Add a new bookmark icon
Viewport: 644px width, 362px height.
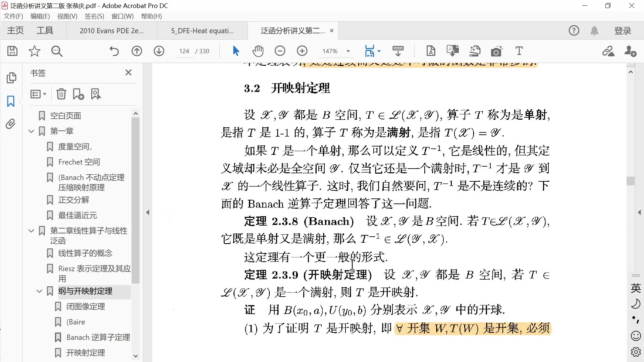point(78,94)
